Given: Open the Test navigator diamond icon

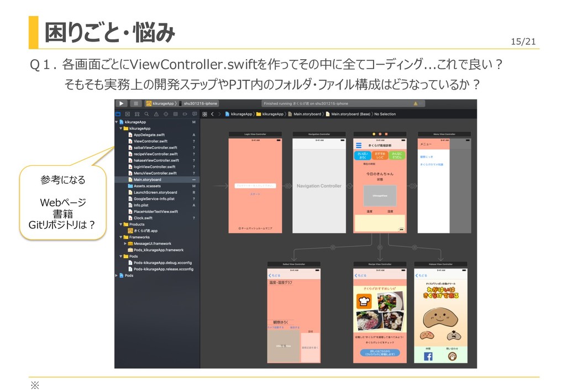Looking at the screenshot, I should click(166, 114).
